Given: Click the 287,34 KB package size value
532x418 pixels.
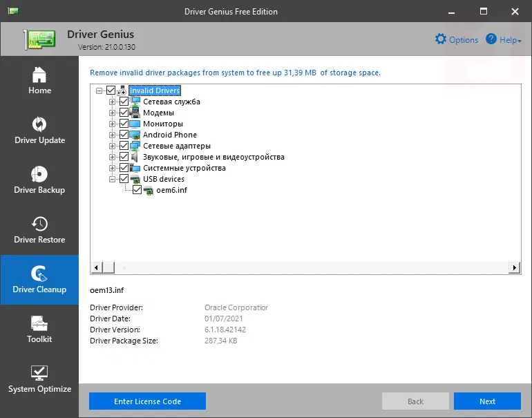Looking at the screenshot, I should point(220,341).
